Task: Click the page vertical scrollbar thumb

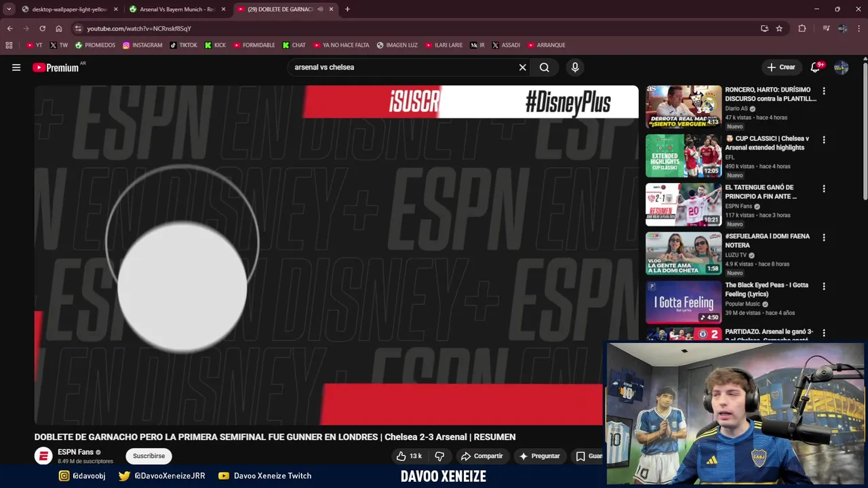Action: tap(865, 132)
